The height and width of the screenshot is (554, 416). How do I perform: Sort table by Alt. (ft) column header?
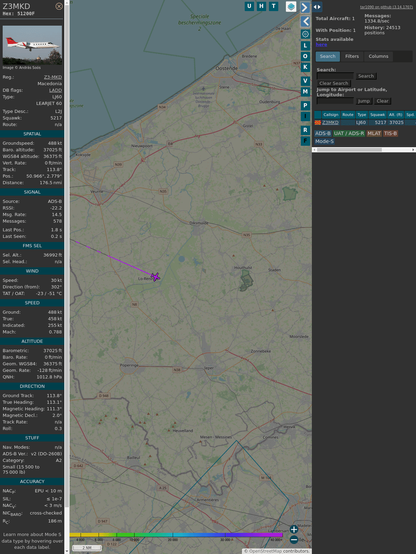tap(396, 114)
